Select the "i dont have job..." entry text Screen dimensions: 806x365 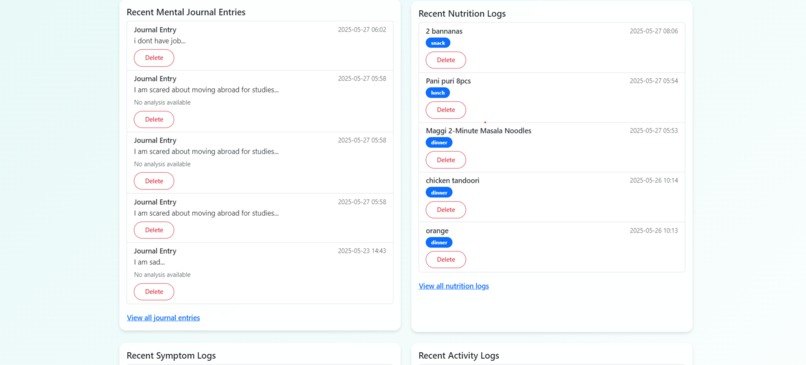[x=159, y=41]
